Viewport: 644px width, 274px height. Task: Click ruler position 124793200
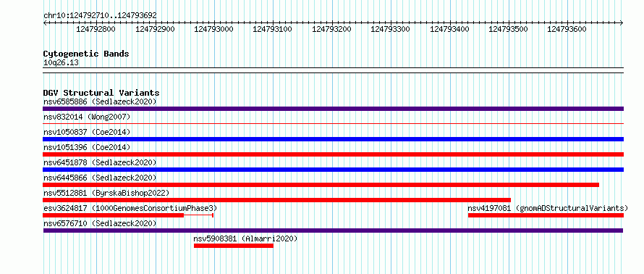[x=332, y=29]
